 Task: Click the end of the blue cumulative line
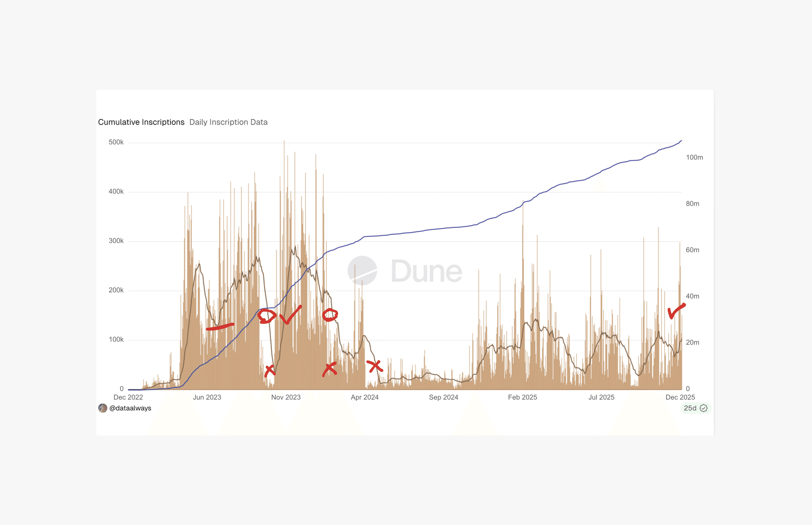coord(681,141)
